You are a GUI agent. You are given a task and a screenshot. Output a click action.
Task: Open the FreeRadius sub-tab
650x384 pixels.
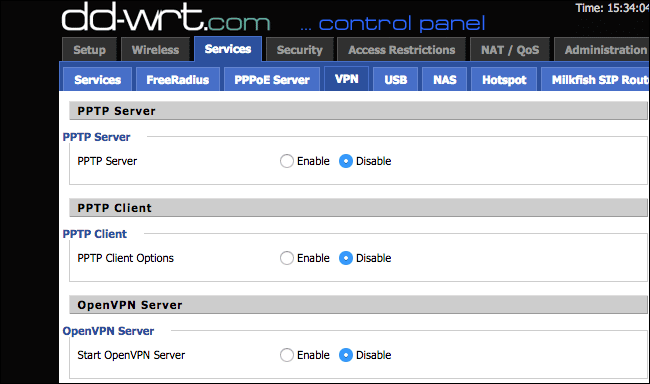tap(178, 79)
